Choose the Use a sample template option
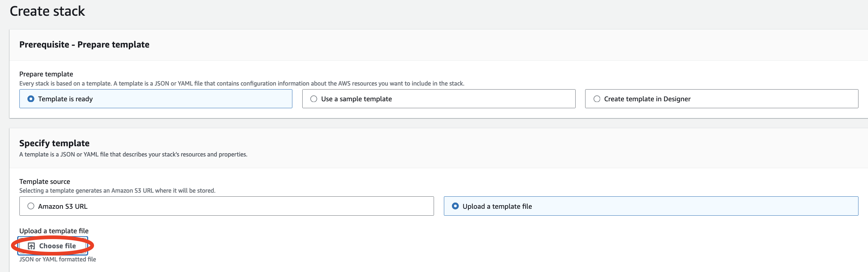 [x=314, y=99]
